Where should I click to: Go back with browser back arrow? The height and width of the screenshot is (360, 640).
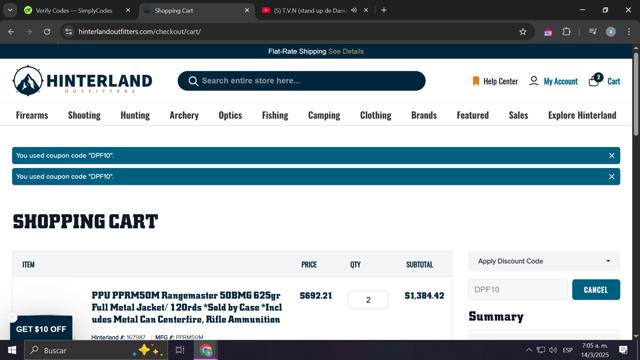tap(11, 31)
